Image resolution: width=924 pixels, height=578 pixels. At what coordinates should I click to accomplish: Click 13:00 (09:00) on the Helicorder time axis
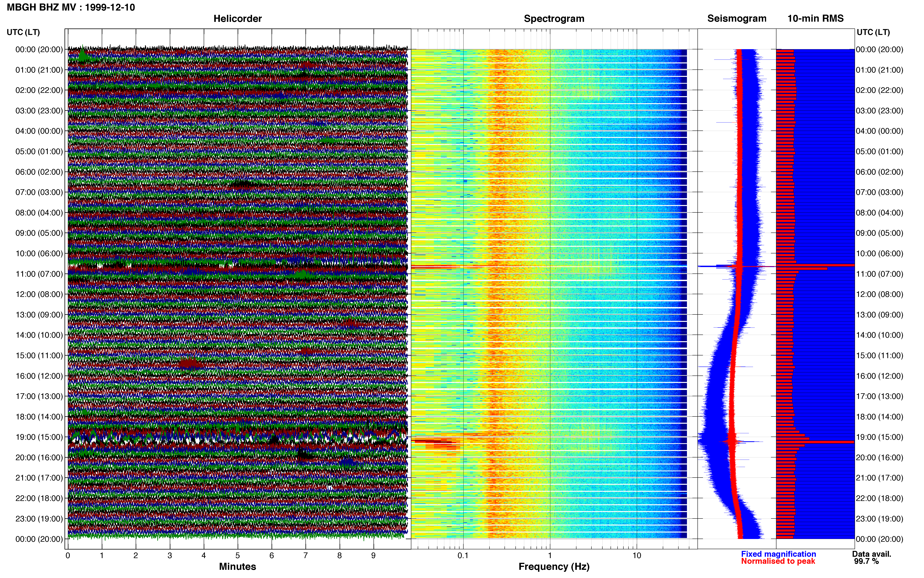click(39, 315)
